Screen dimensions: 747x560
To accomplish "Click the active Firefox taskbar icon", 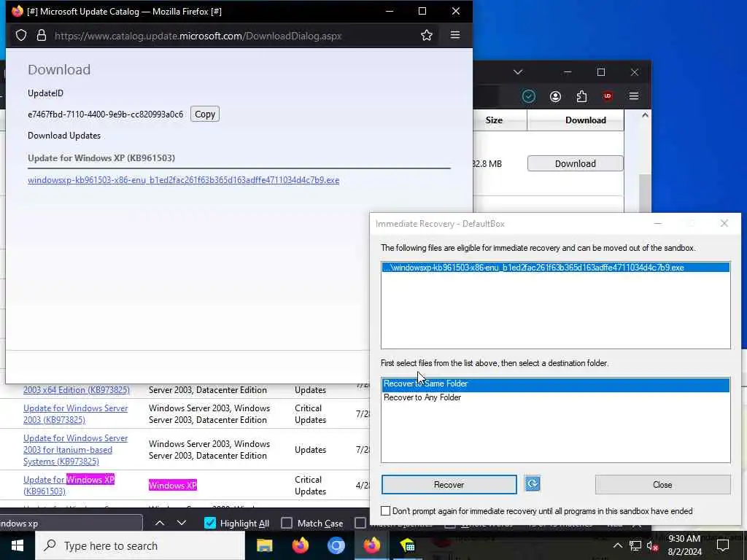I will [371, 545].
